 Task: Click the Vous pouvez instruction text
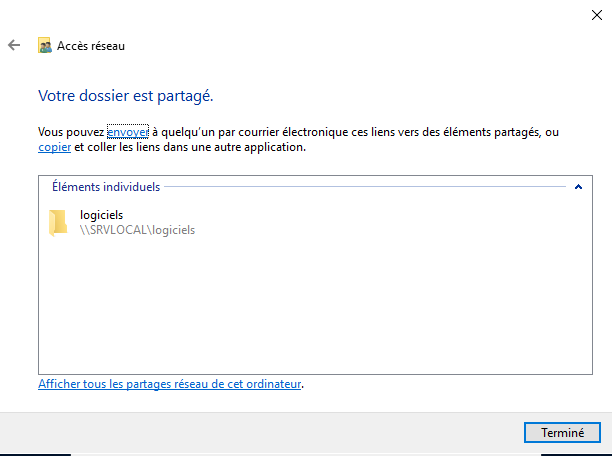(71, 132)
